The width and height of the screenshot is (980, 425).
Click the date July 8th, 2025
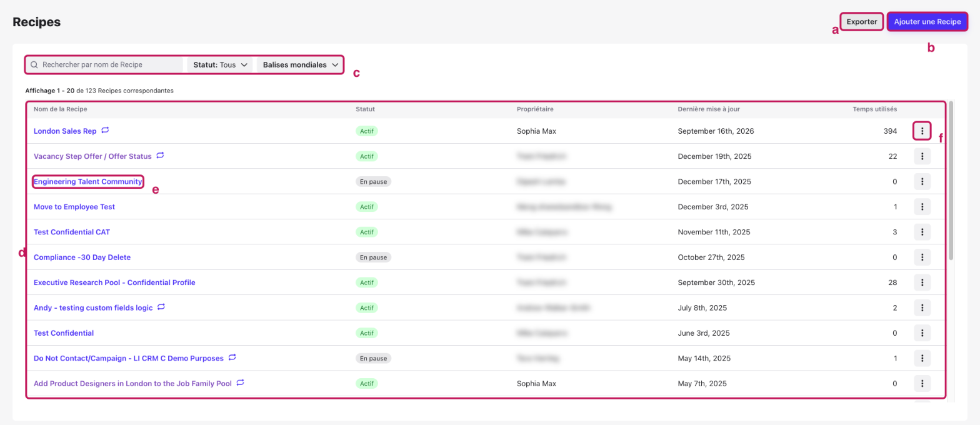click(x=702, y=307)
